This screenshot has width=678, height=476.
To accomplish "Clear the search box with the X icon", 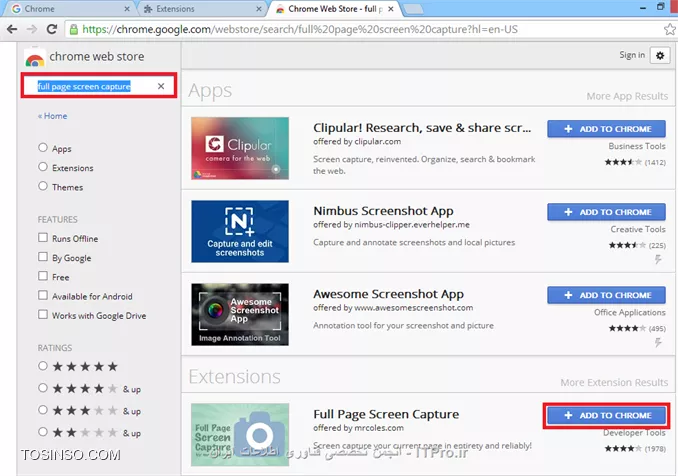I will pyautogui.click(x=161, y=86).
